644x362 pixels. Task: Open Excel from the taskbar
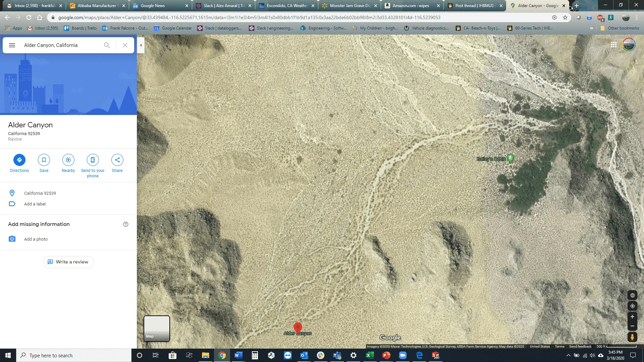(x=370, y=355)
